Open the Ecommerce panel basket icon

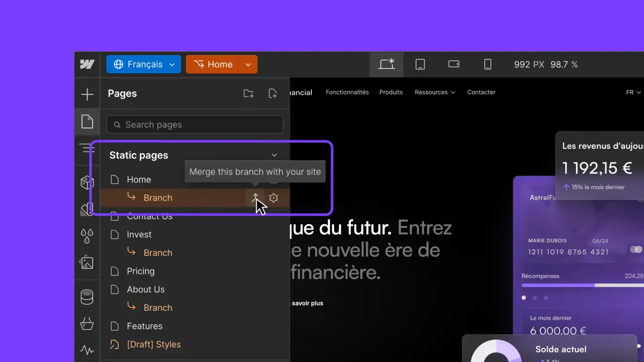(88, 324)
